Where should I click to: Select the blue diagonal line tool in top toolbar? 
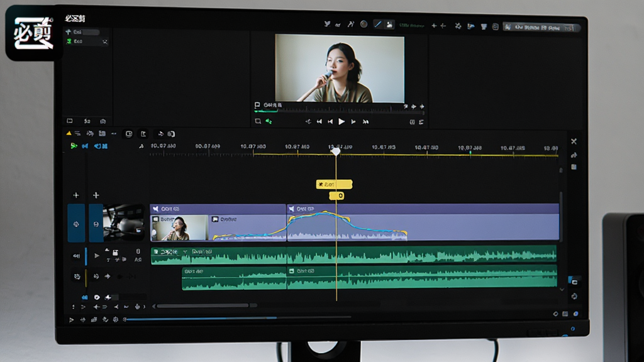point(377,25)
